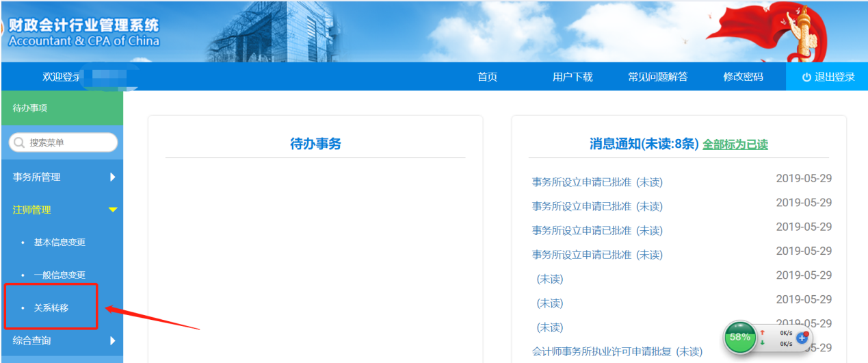Click 全部标为已读 link

point(735,145)
